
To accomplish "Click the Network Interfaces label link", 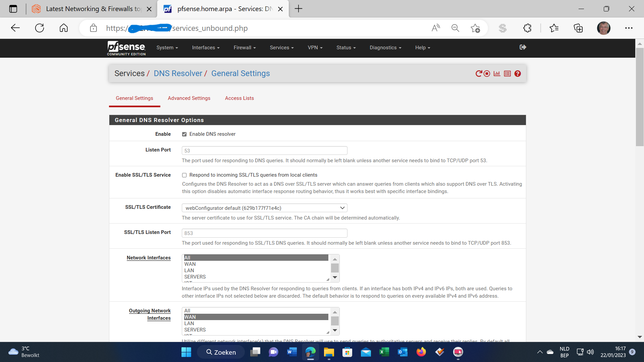I will [149, 258].
